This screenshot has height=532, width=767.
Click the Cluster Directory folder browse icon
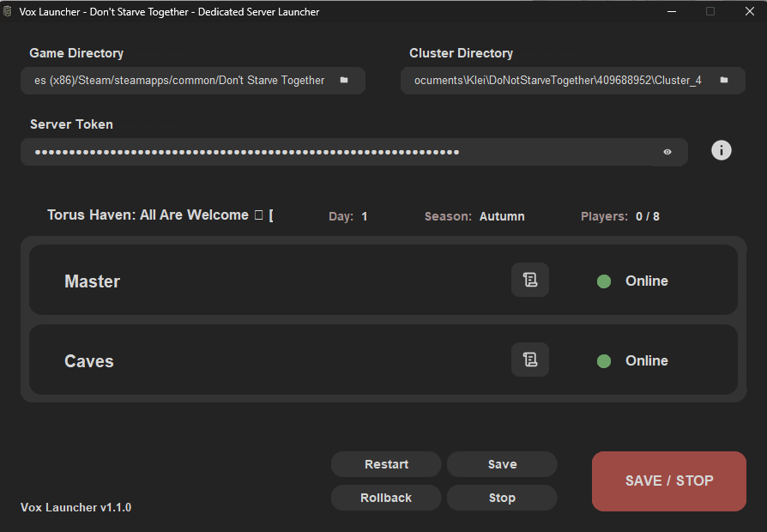(723, 81)
